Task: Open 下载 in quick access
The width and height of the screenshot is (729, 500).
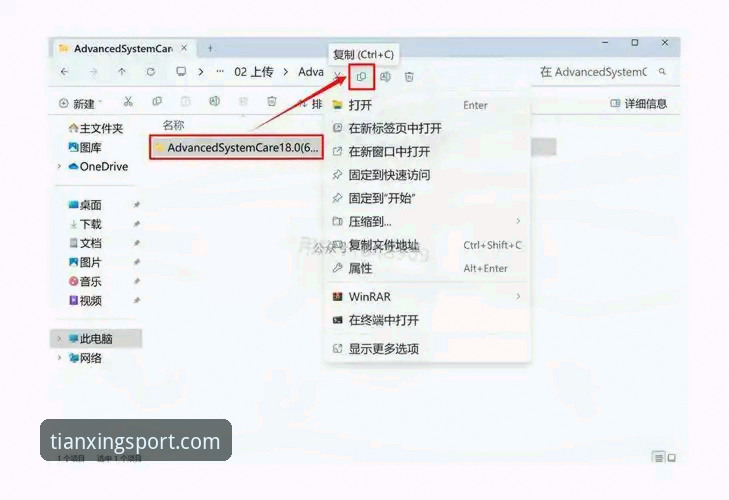Action: (x=85, y=224)
